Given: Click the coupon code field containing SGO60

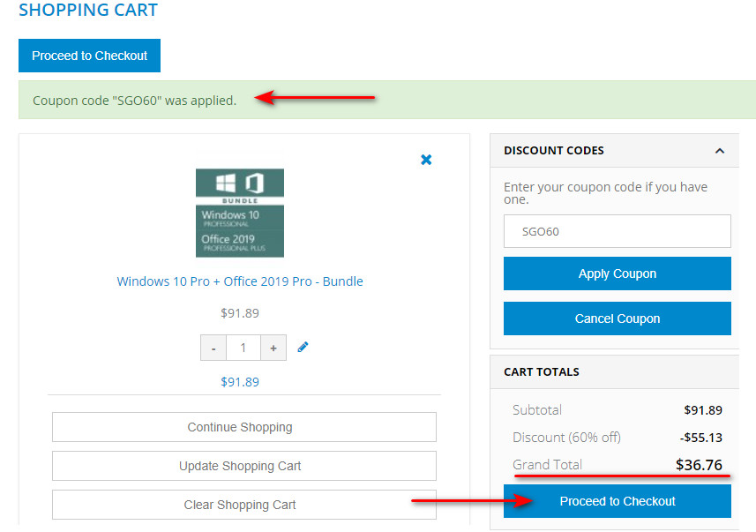Looking at the screenshot, I should point(617,231).
